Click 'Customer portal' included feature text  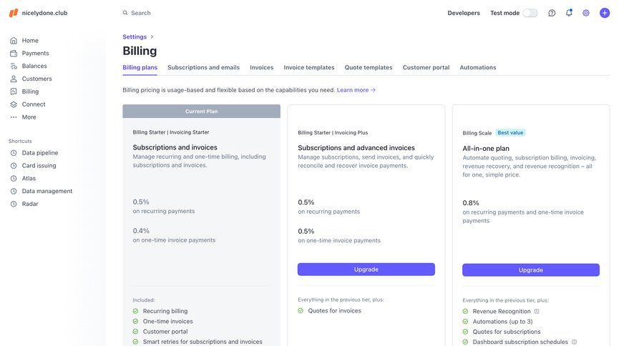(165, 332)
